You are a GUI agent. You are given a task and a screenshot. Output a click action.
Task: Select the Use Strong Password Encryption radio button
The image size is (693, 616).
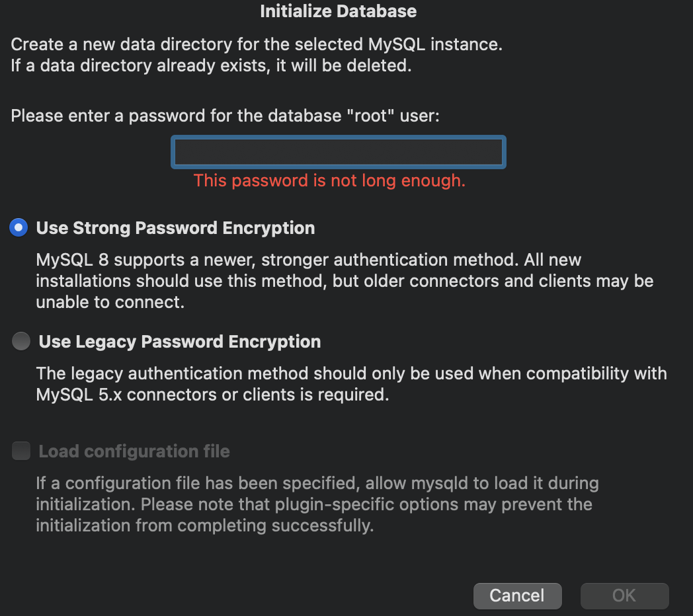pos(19,227)
